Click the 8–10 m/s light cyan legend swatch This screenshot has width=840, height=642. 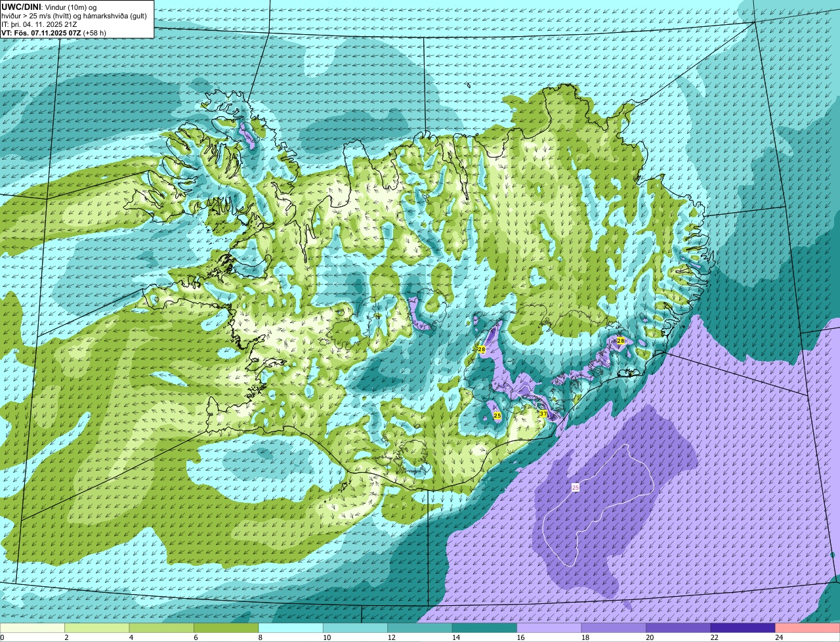pos(291,628)
